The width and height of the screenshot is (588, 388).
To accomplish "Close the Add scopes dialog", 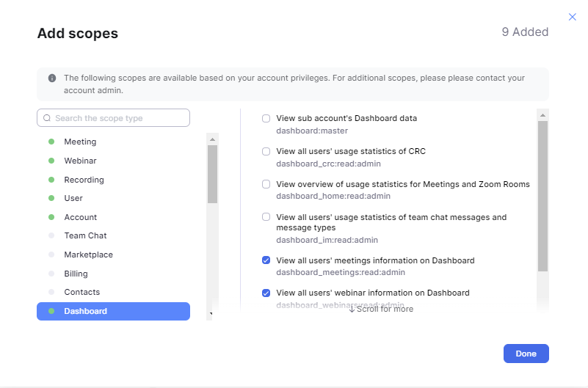I will coord(573,17).
